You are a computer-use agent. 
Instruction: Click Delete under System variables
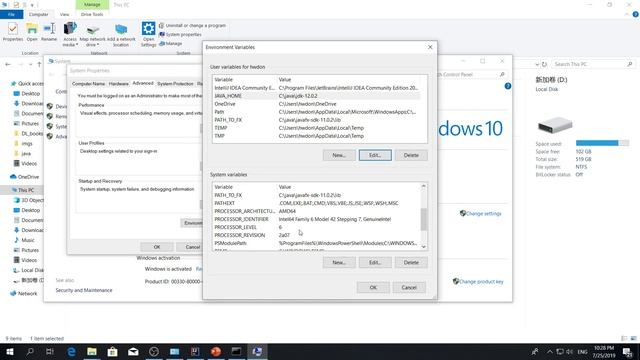click(x=411, y=262)
